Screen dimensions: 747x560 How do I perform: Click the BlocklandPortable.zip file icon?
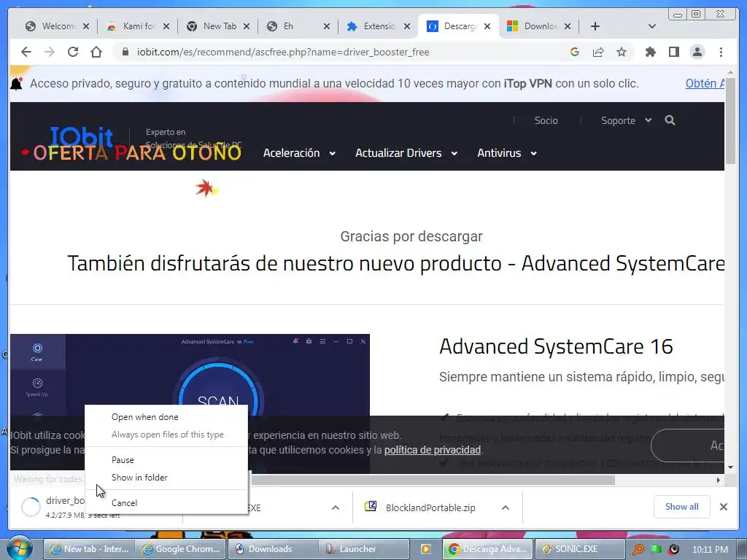(371, 507)
